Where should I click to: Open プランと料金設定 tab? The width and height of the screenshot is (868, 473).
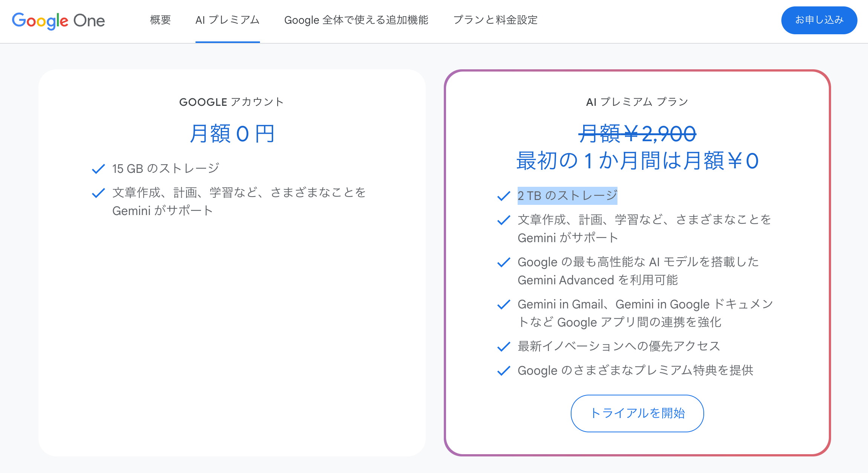click(x=495, y=20)
